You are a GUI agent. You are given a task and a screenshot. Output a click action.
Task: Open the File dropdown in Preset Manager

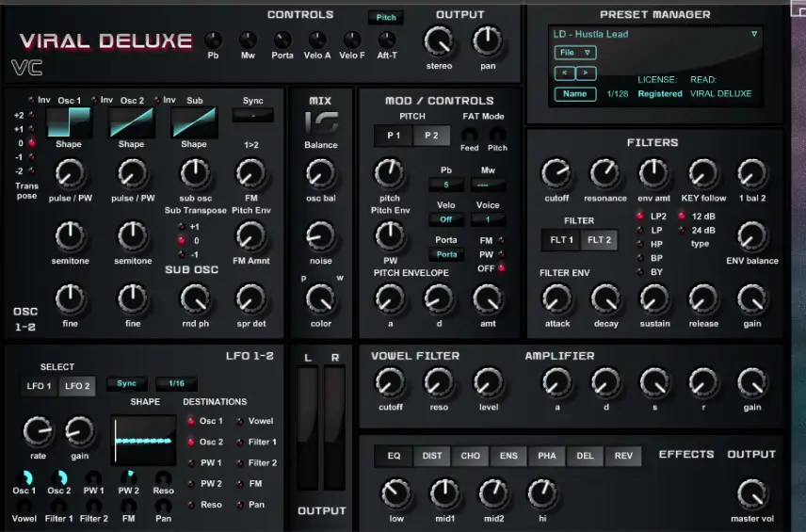pyautogui.click(x=574, y=53)
